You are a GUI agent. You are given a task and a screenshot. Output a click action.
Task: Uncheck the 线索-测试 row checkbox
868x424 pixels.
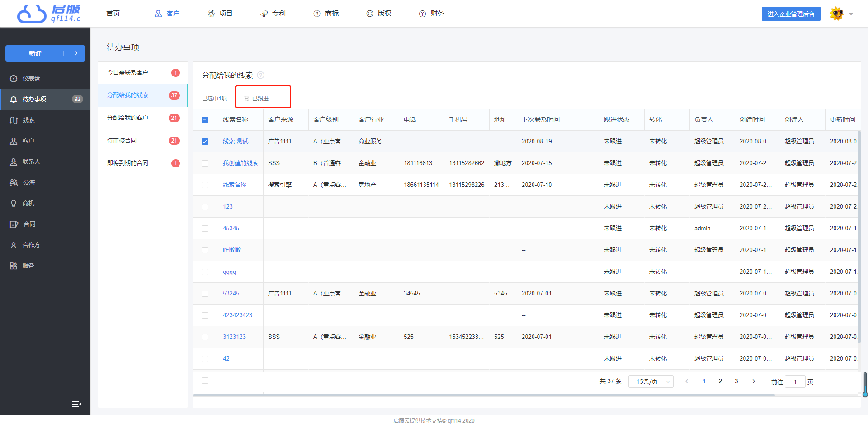coord(205,142)
